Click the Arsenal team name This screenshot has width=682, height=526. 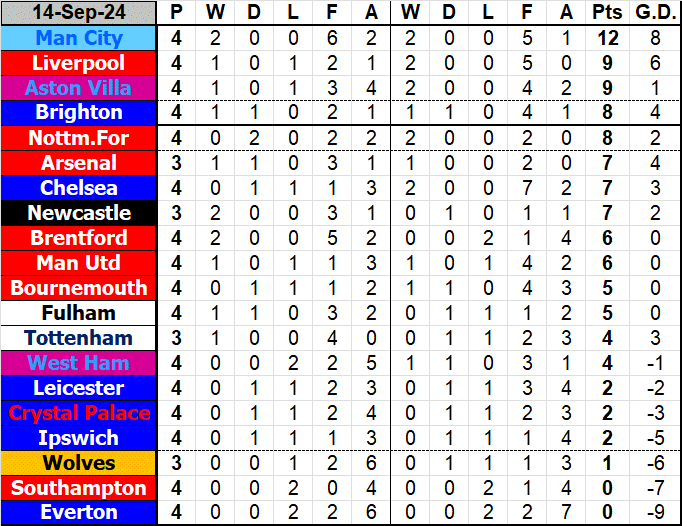[79, 162]
